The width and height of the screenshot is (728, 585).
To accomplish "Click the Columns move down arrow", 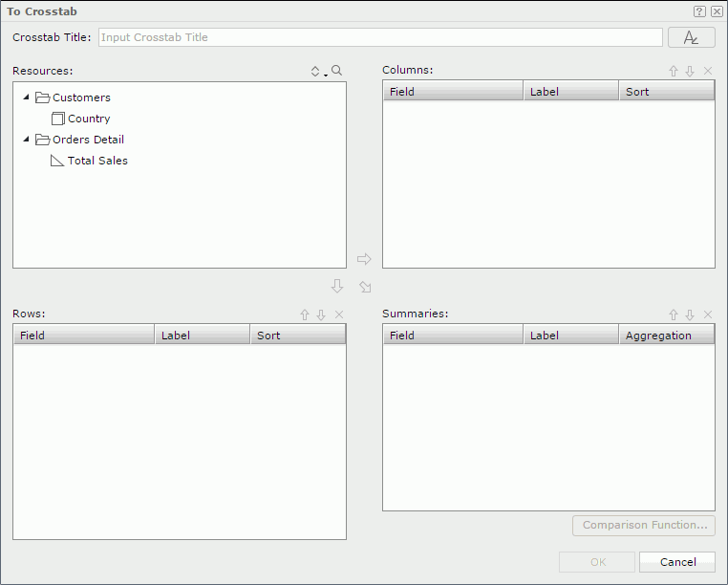I will (x=690, y=71).
